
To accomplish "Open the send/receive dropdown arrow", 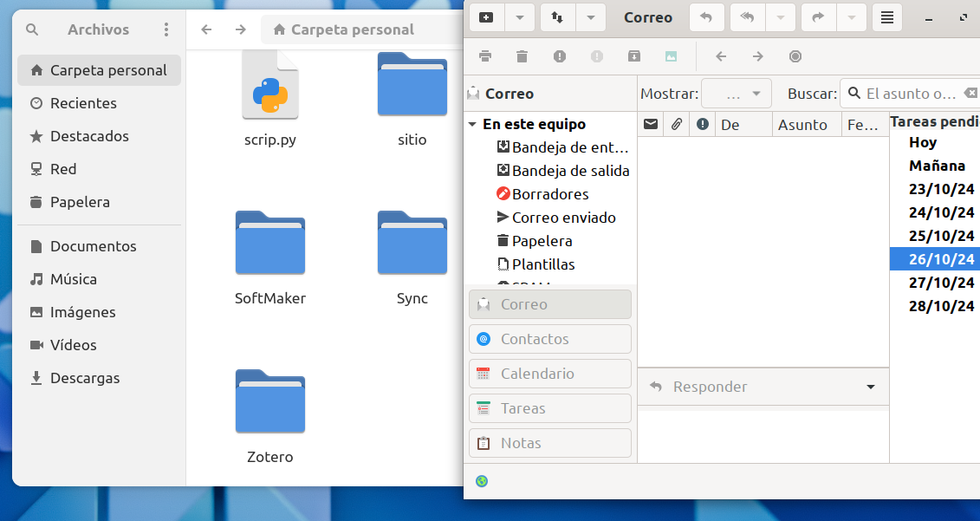I will click(591, 17).
